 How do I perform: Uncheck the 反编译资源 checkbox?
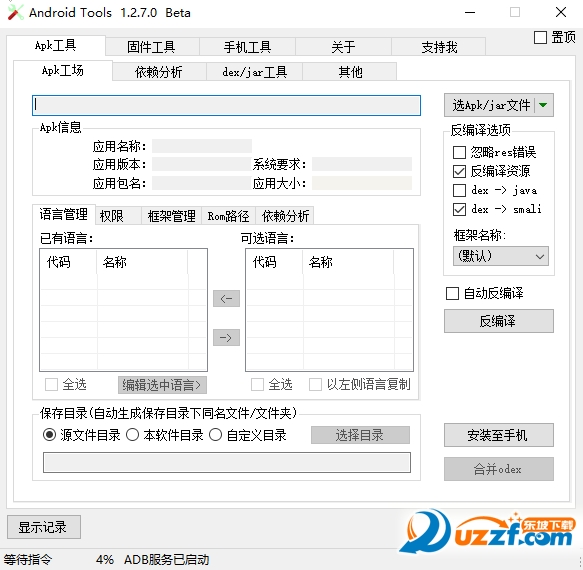[x=459, y=171]
